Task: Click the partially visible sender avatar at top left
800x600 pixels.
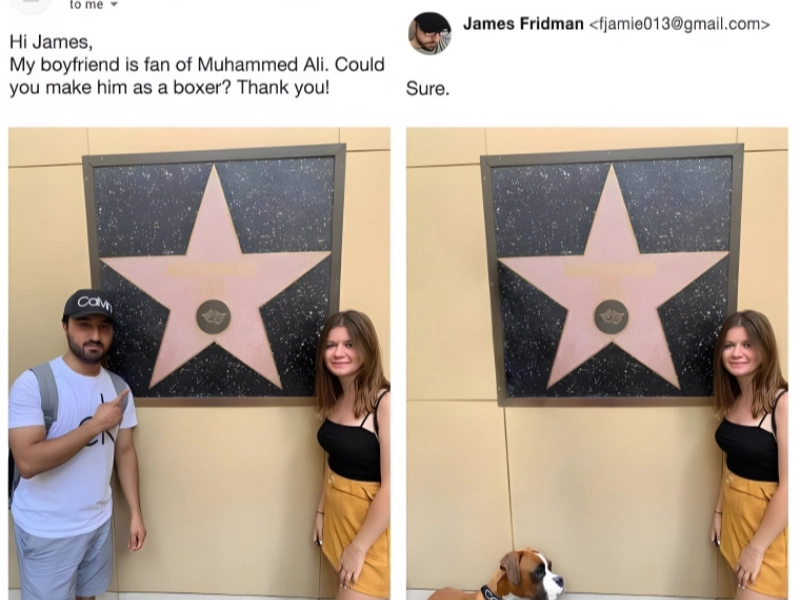Action: (31, 5)
